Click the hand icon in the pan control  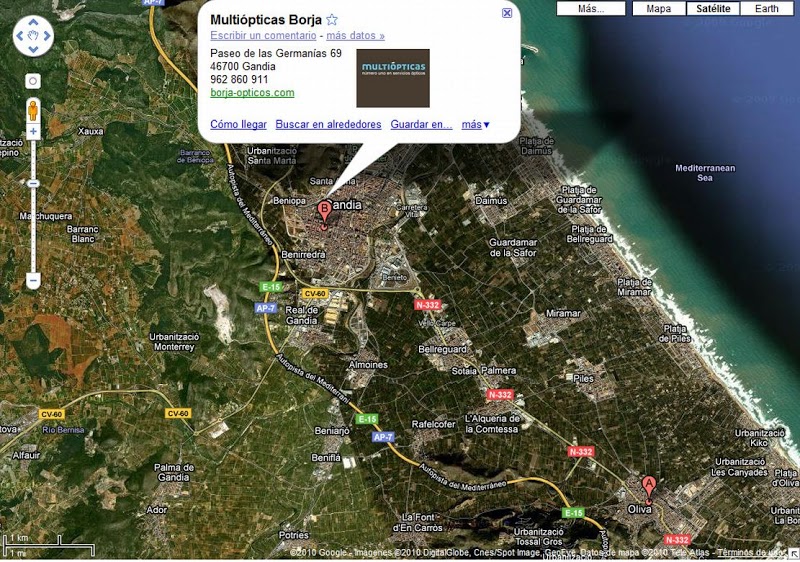point(33,36)
